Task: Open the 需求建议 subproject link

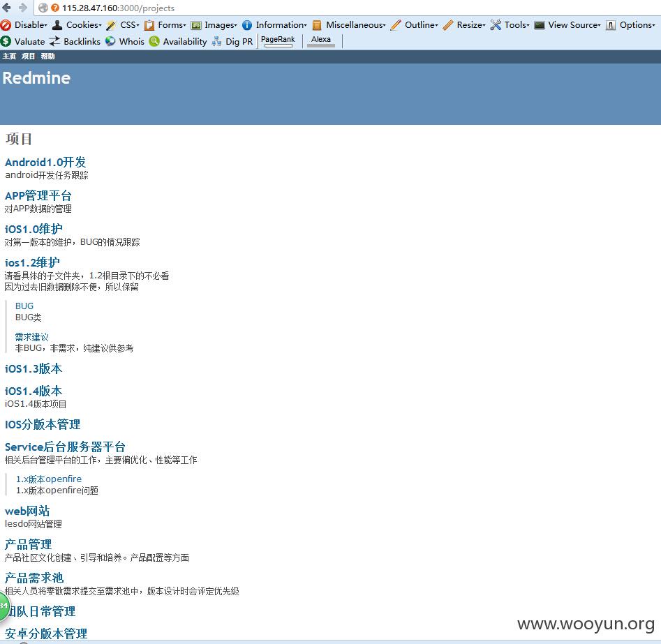Action: pos(32,337)
